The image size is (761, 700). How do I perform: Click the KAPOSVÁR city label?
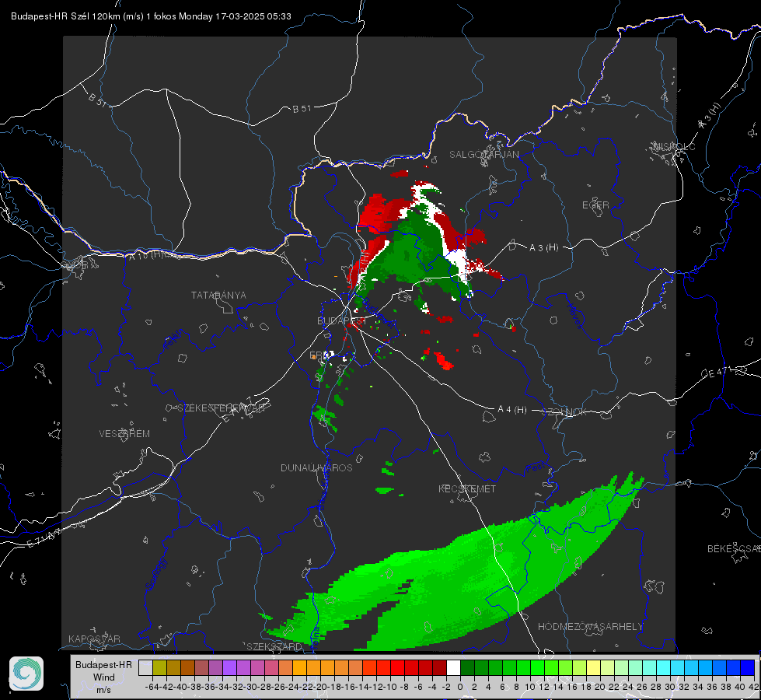[94, 639]
